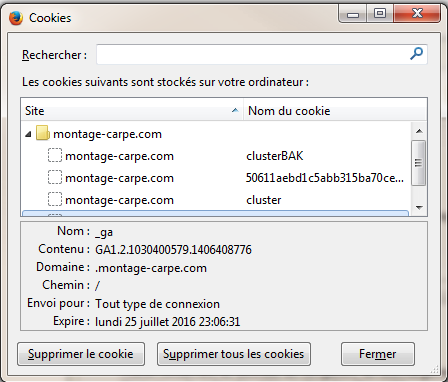Image resolution: width=448 pixels, height=382 pixels.
Task: Click the scrollbar up arrow
Action: click(x=419, y=131)
